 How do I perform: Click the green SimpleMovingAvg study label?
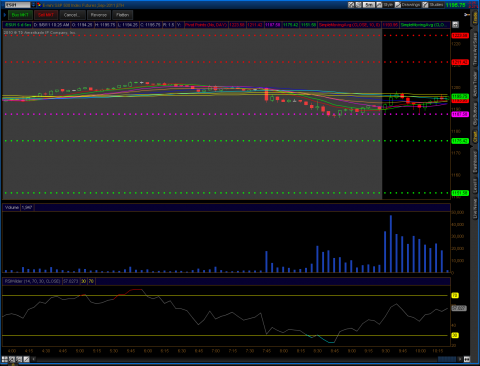(425, 25)
